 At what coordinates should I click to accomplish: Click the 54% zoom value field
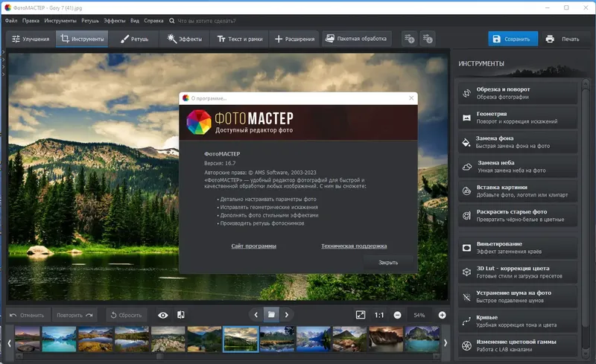pyautogui.click(x=419, y=315)
